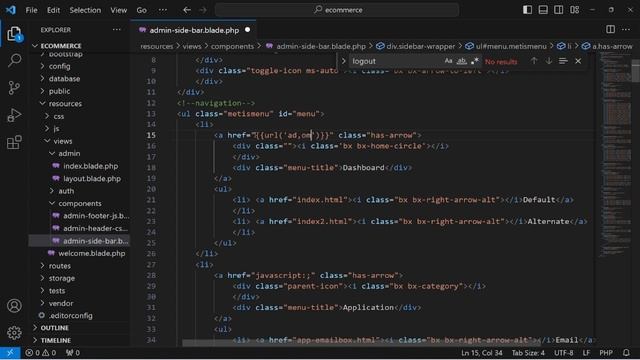This screenshot has height=360, width=640.
Task: Toggle the secondary side bar layout icon
Action: tap(559, 10)
